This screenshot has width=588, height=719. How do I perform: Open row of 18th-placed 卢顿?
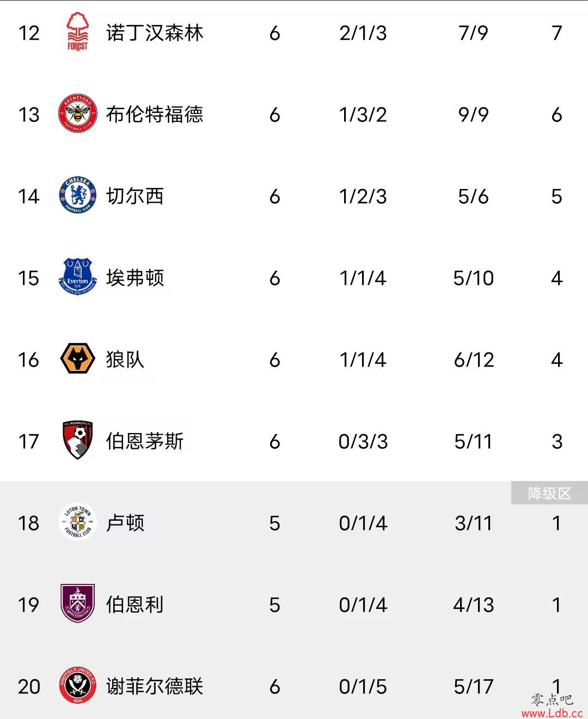tap(294, 523)
